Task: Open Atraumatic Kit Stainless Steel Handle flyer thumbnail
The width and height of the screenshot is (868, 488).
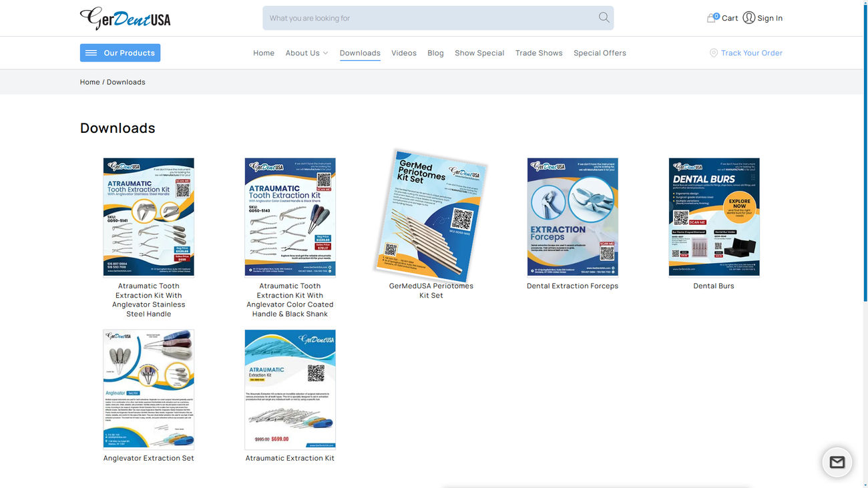Action: click(x=149, y=217)
